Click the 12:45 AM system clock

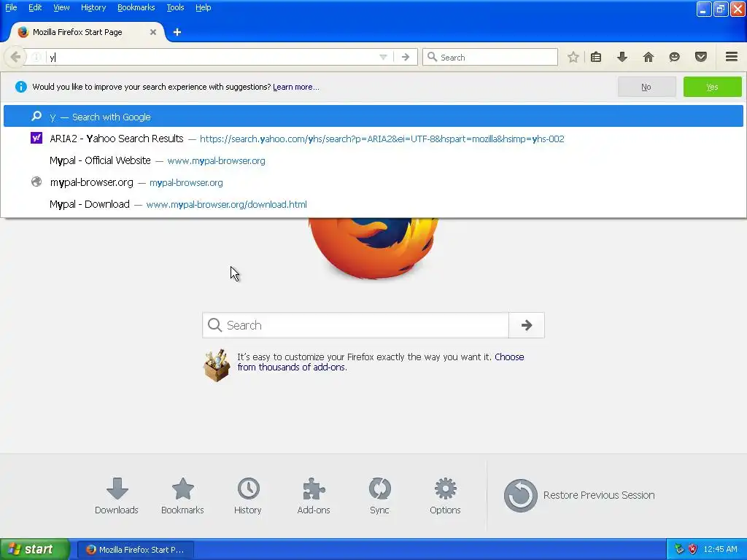[720, 549]
